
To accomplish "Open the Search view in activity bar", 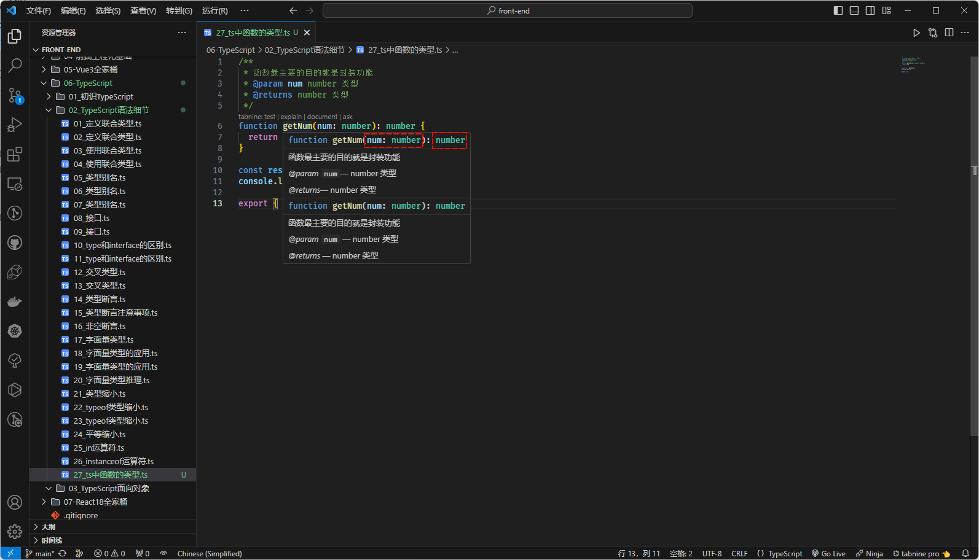I will click(15, 65).
